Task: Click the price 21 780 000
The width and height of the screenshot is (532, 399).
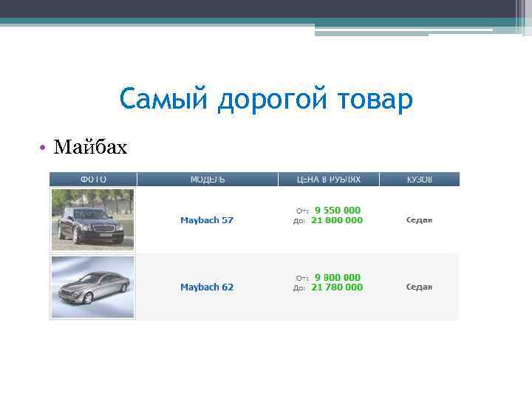Action: 337,287
